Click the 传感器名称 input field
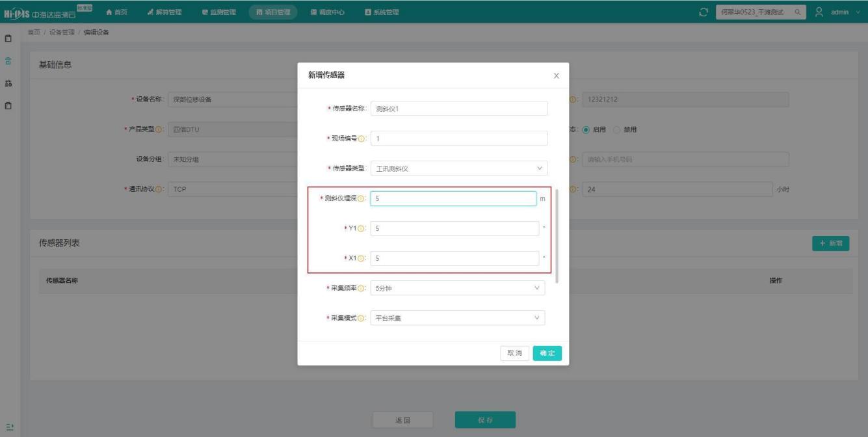The height and width of the screenshot is (437, 868). pos(459,109)
